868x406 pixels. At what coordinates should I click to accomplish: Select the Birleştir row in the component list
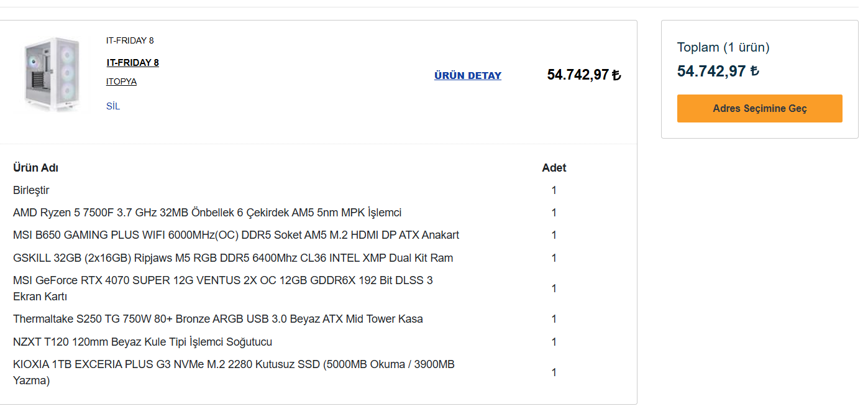pyautogui.click(x=31, y=190)
